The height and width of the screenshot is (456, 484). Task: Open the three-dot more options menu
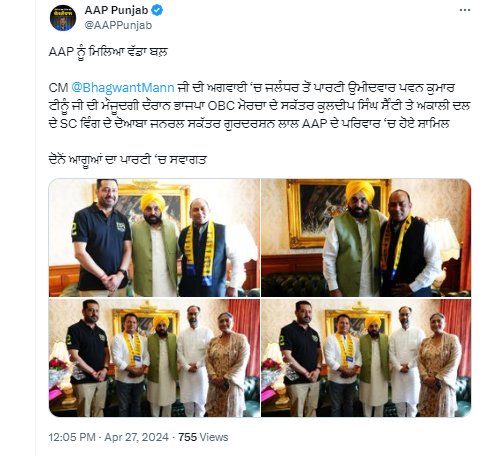[x=465, y=10]
